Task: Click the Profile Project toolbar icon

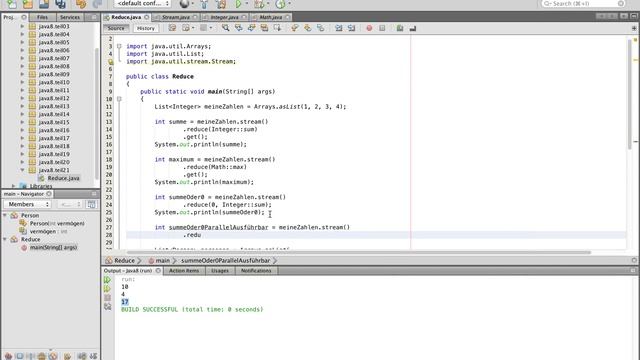Action: [280, 4]
